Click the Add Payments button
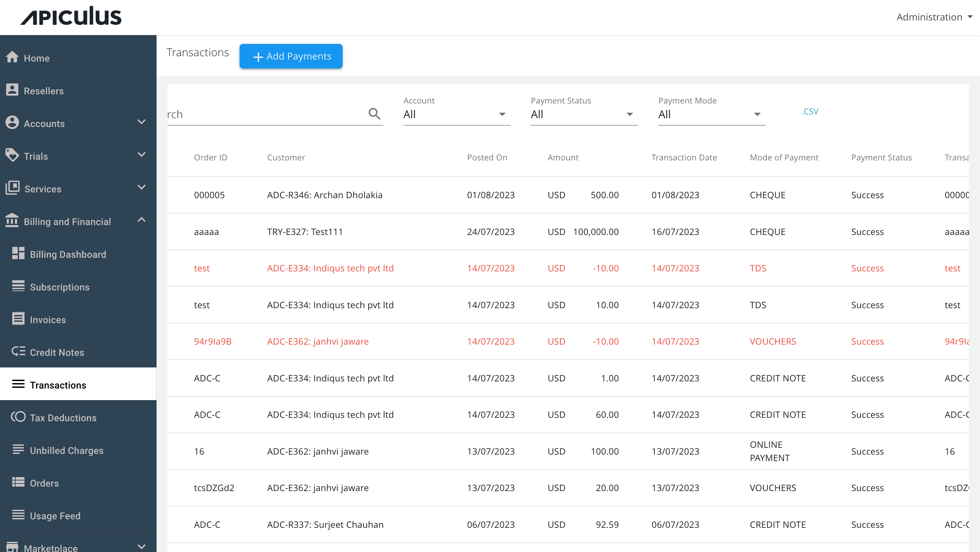 point(291,56)
